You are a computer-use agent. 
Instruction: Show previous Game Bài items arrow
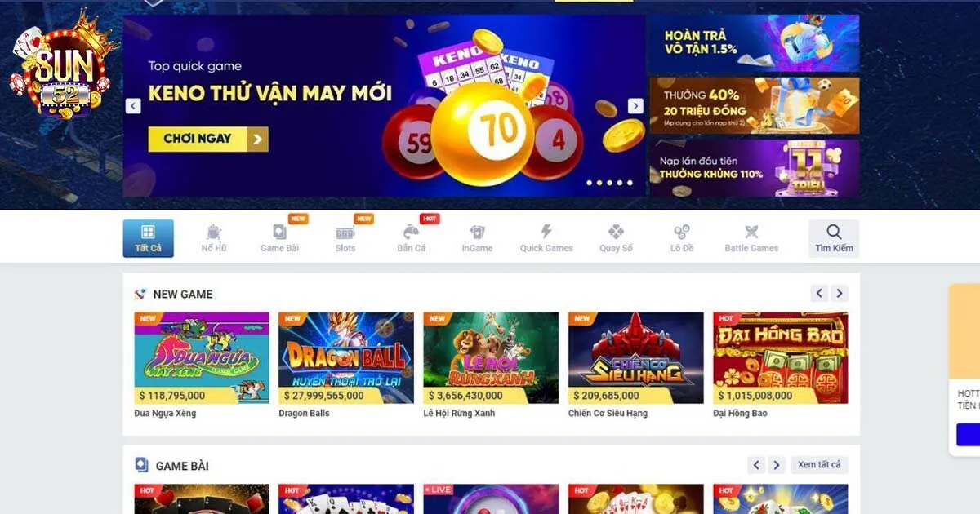click(x=756, y=465)
